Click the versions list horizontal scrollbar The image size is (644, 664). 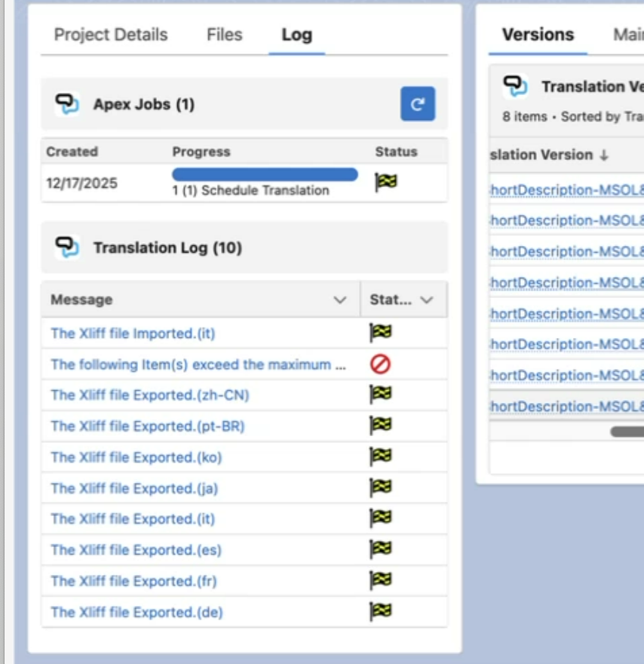click(x=626, y=432)
